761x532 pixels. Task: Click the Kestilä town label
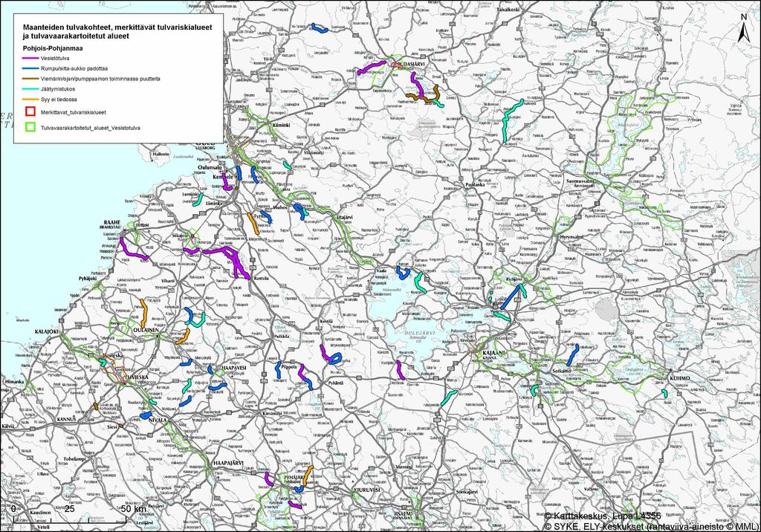click(326, 321)
